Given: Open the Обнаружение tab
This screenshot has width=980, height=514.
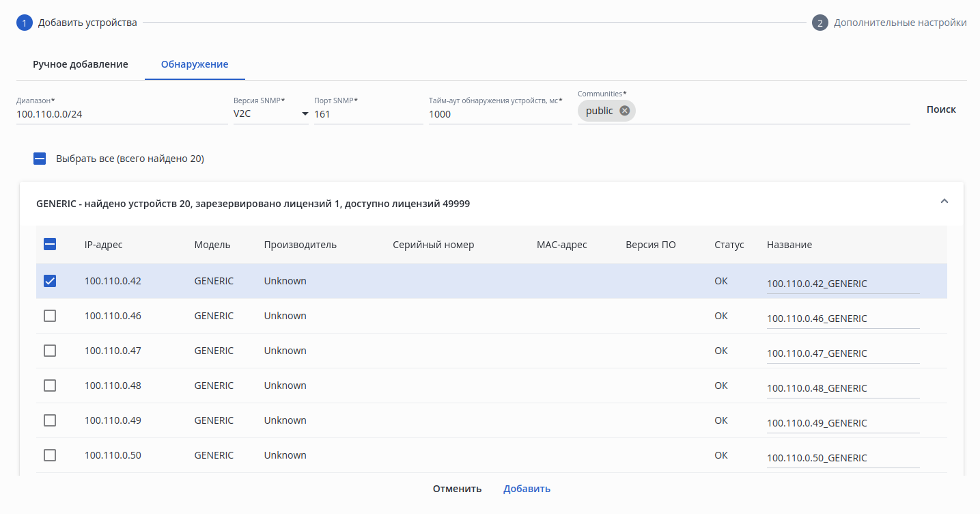Looking at the screenshot, I should point(195,64).
